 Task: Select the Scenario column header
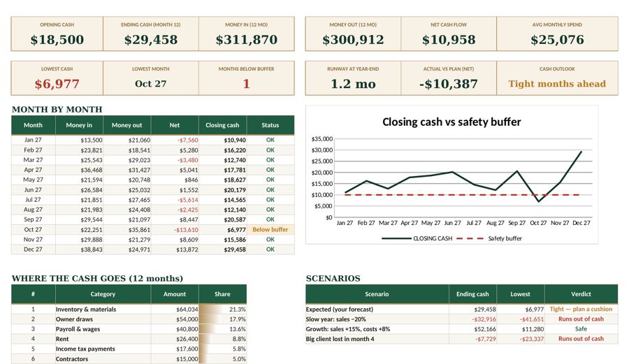(x=377, y=294)
